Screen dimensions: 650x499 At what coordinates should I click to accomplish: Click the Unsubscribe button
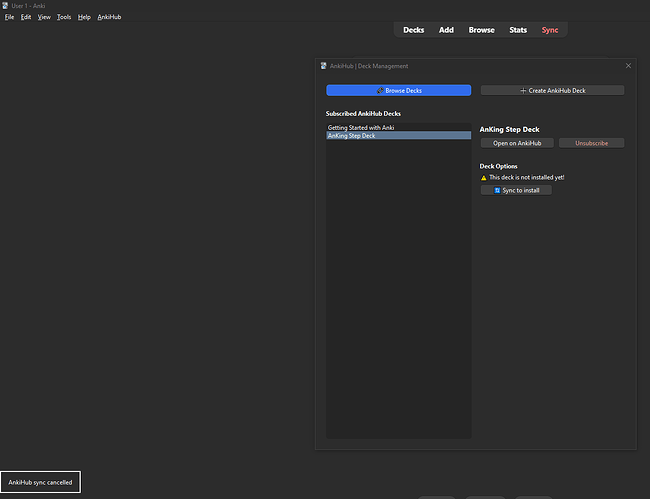(x=591, y=143)
